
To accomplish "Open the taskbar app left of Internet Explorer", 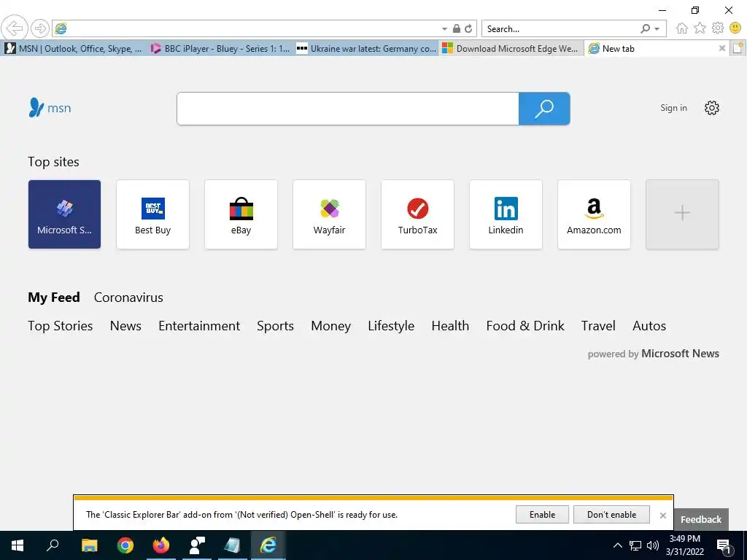I will 232,545.
